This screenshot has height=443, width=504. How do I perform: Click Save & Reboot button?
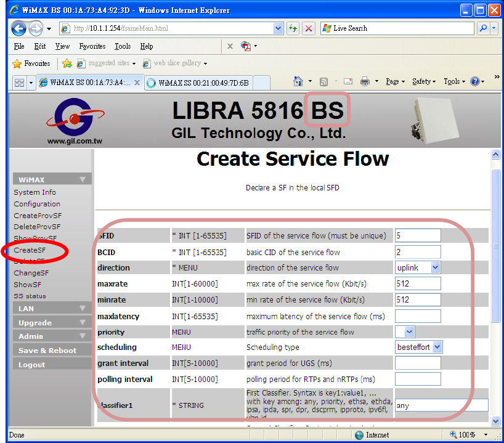point(52,351)
